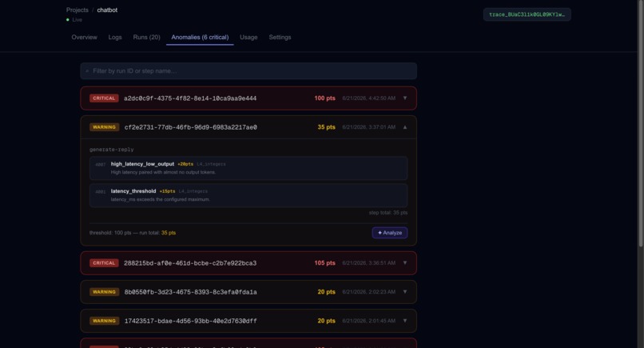644x348 pixels.
Task: Expand run 17423517 with its down arrow
Action: [405, 321]
